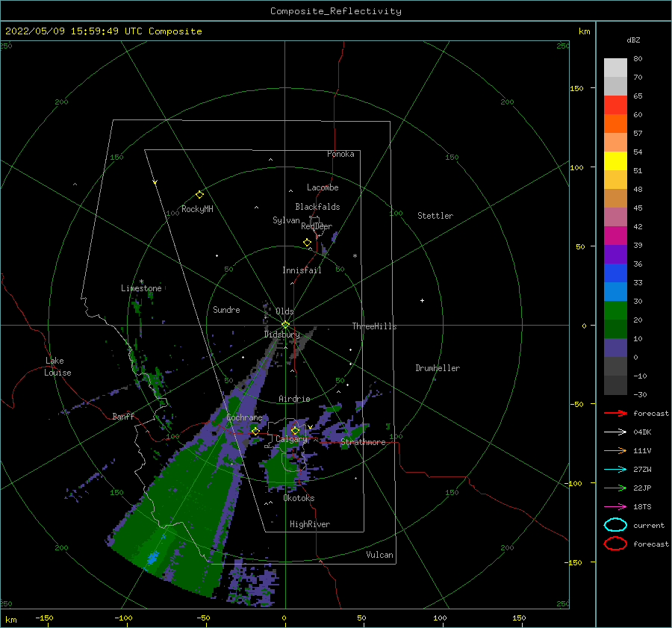
Task: Click the Stettler town label
Action: (x=435, y=216)
